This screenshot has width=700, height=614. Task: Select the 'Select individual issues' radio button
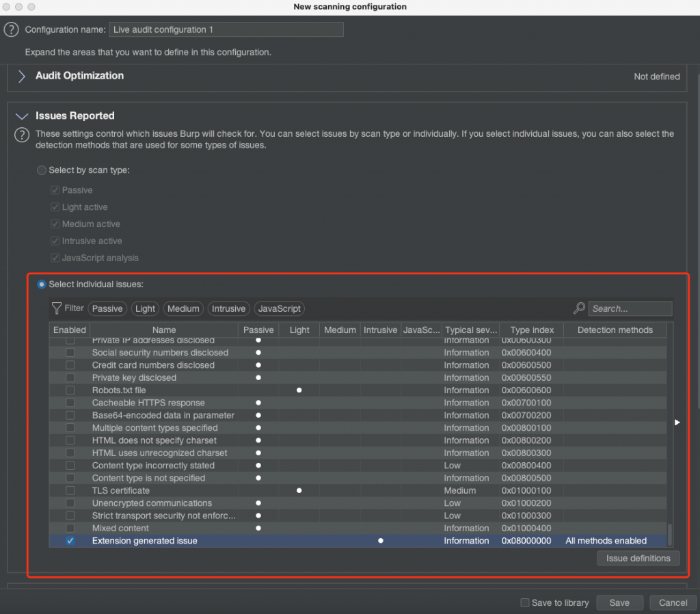[42, 284]
